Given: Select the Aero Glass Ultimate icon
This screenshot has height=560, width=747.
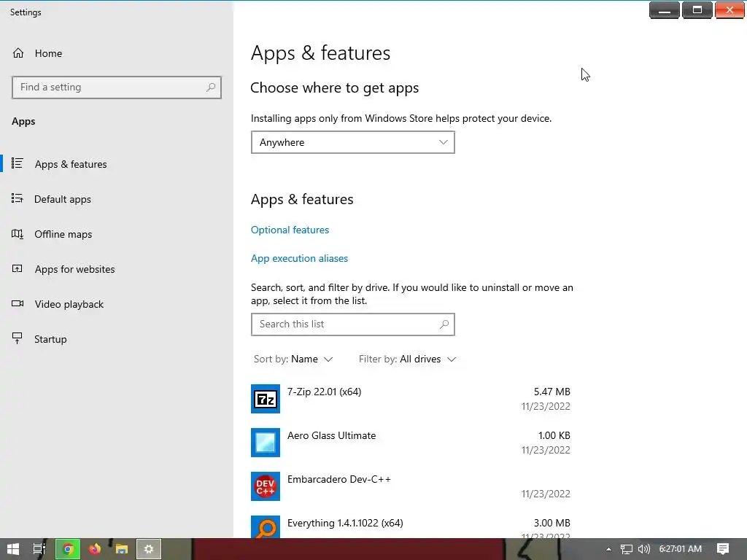Looking at the screenshot, I should [x=266, y=443].
